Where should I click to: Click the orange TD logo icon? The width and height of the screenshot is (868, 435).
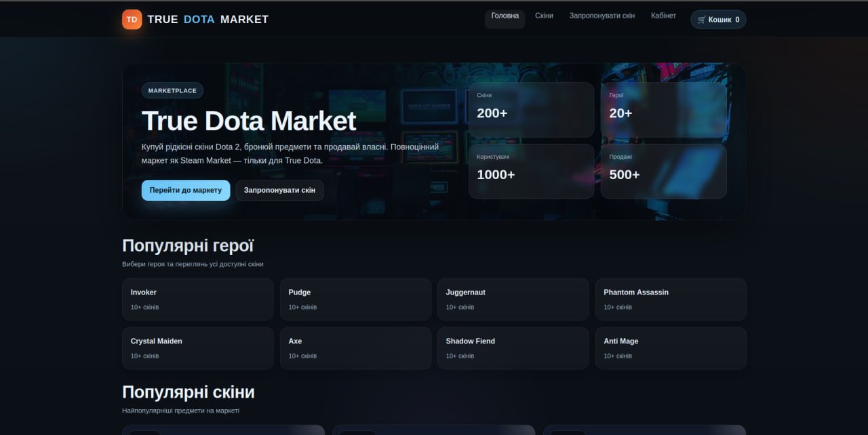(132, 19)
